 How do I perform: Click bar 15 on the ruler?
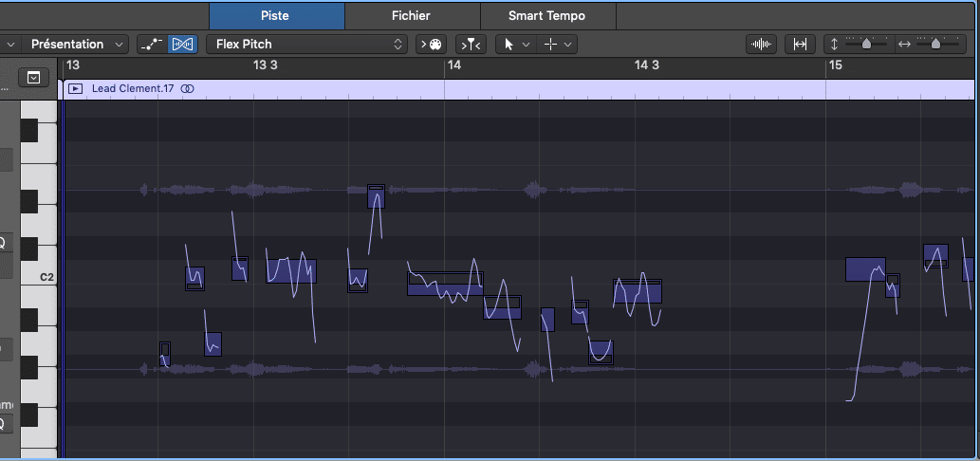click(x=836, y=65)
